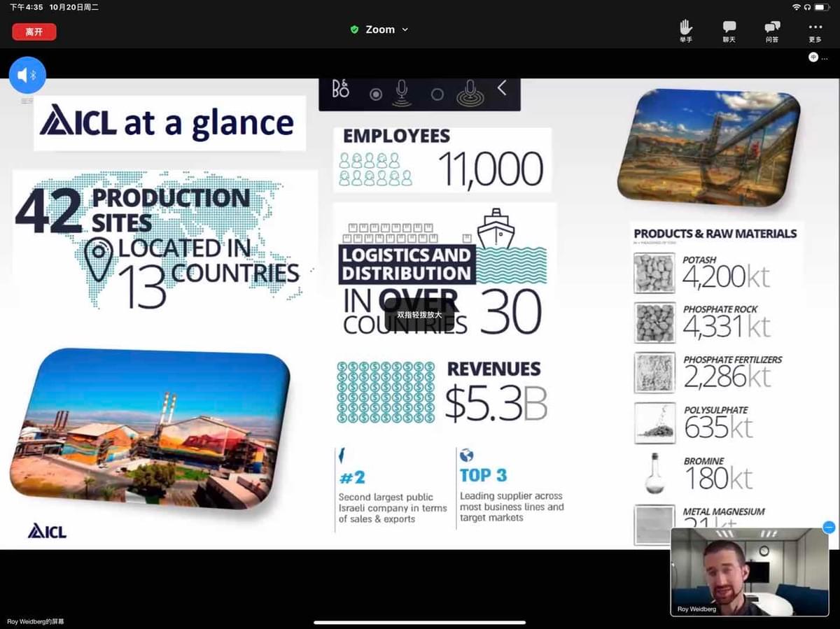Click the Phosphate Rock product image
Screen dimensions: 840x629
654,323
